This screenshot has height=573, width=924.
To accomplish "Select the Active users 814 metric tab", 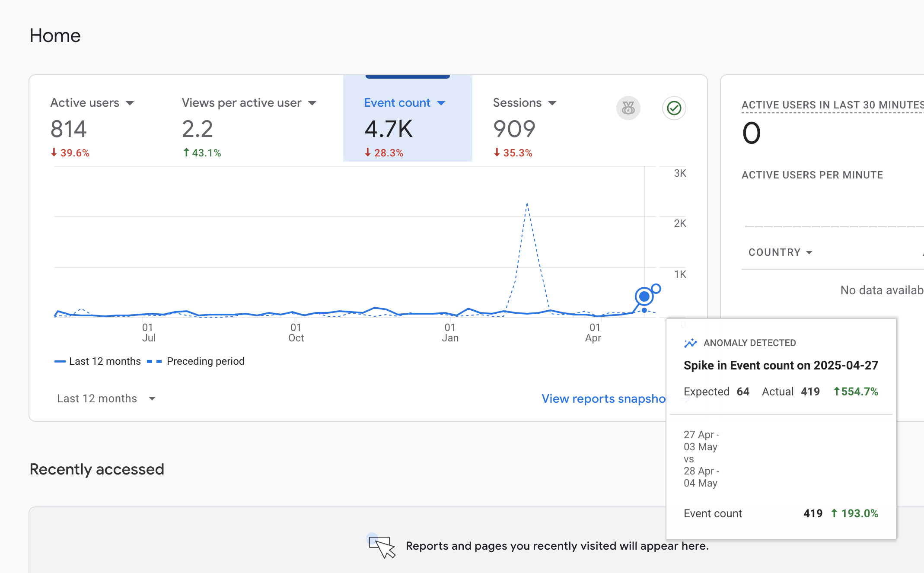I will pyautogui.click(x=69, y=129).
